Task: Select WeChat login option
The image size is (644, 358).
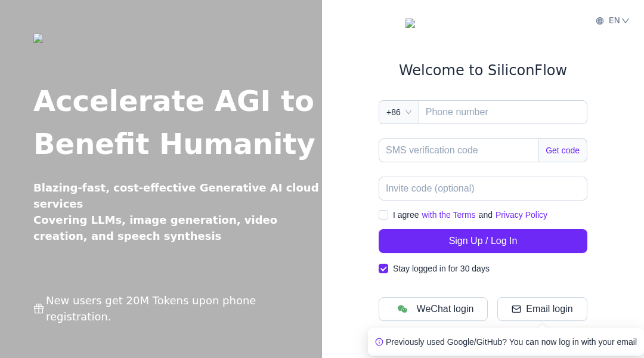Action: pyautogui.click(x=433, y=309)
